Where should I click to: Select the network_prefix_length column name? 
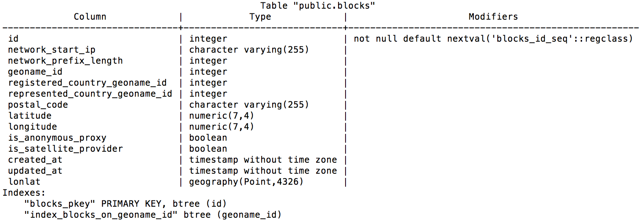pos(65,61)
